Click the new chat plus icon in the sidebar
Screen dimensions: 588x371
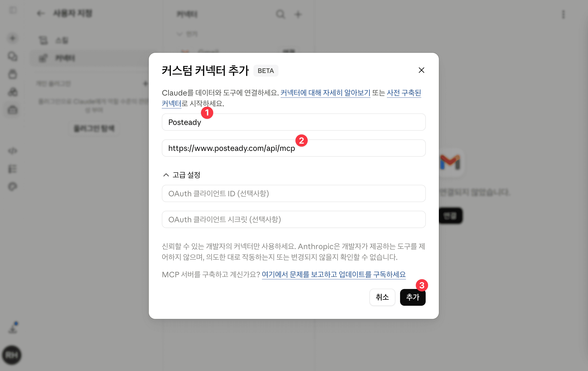click(13, 38)
